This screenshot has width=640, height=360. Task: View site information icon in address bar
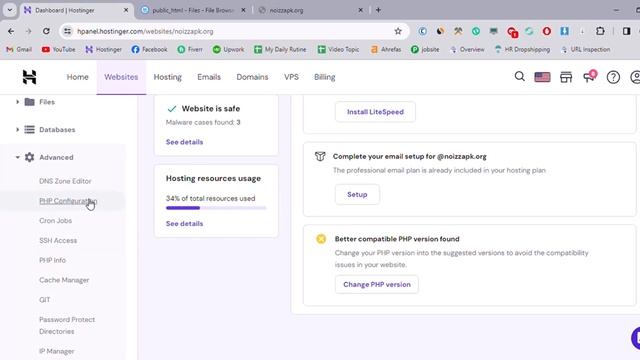tap(67, 31)
